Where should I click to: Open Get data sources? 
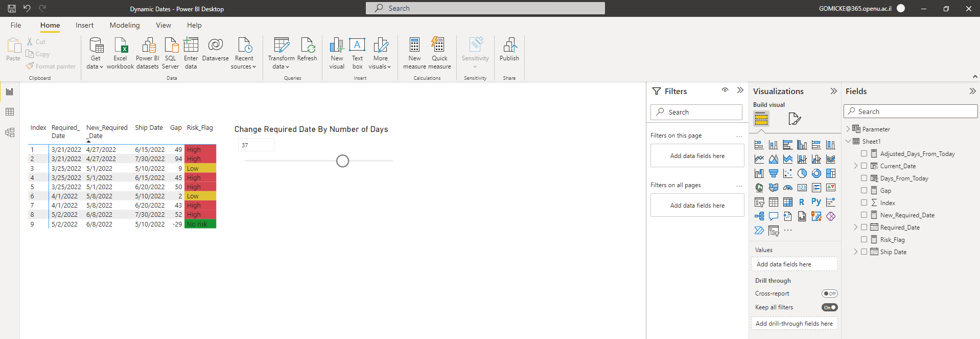click(96, 53)
